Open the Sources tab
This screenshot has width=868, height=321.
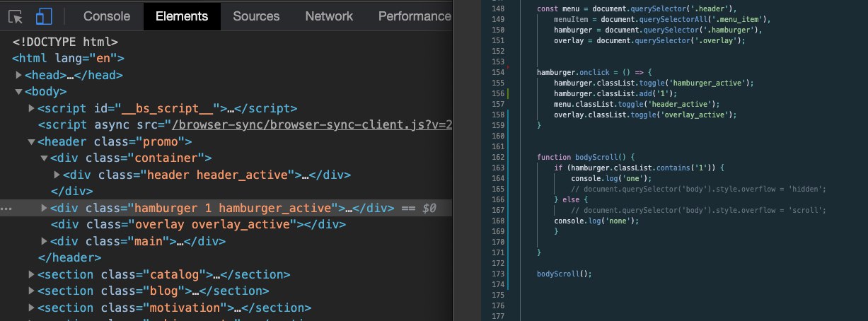point(256,16)
